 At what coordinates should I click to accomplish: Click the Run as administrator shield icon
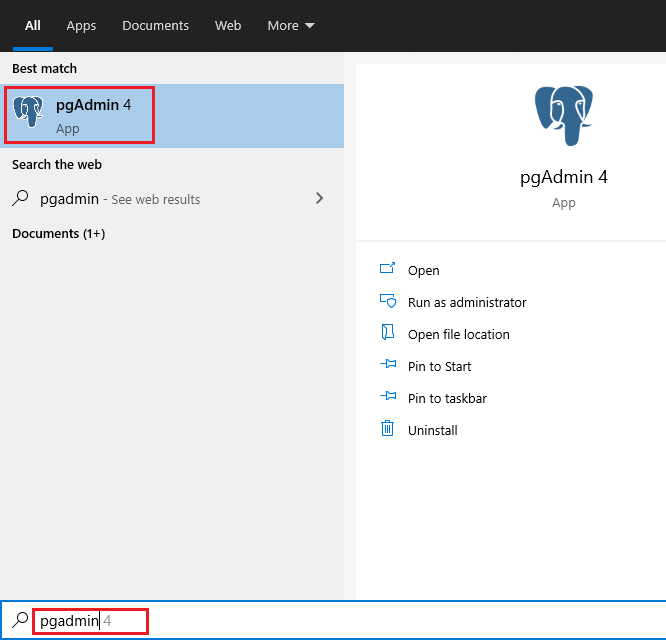[x=388, y=301]
